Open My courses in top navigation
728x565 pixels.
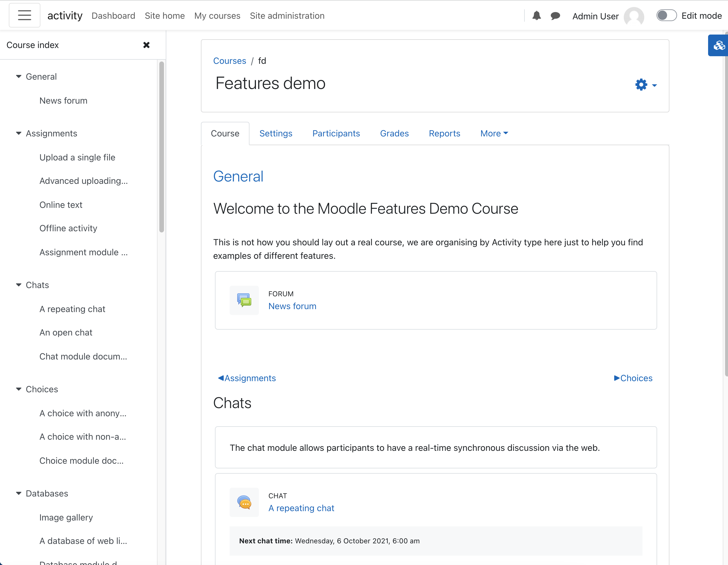(x=217, y=16)
